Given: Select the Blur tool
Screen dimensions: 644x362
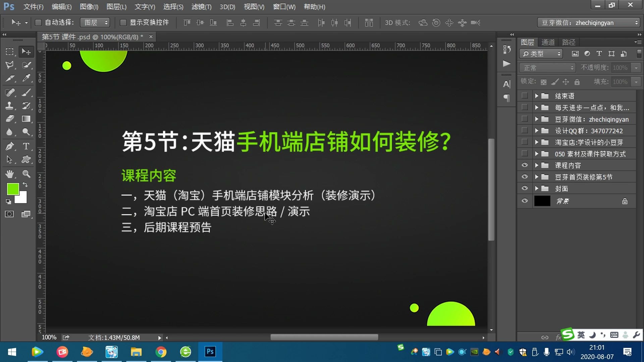Looking at the screenshot, I should tap(9, 132).
